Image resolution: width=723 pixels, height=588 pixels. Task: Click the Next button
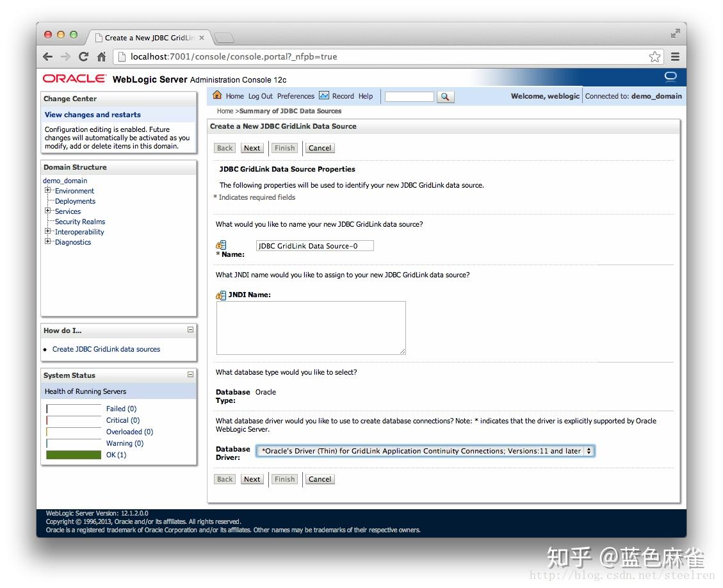click(x=252, y=148)
